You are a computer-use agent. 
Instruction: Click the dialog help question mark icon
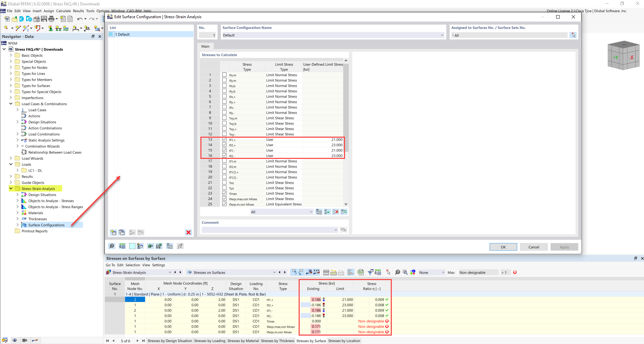(x=112, y=246)
